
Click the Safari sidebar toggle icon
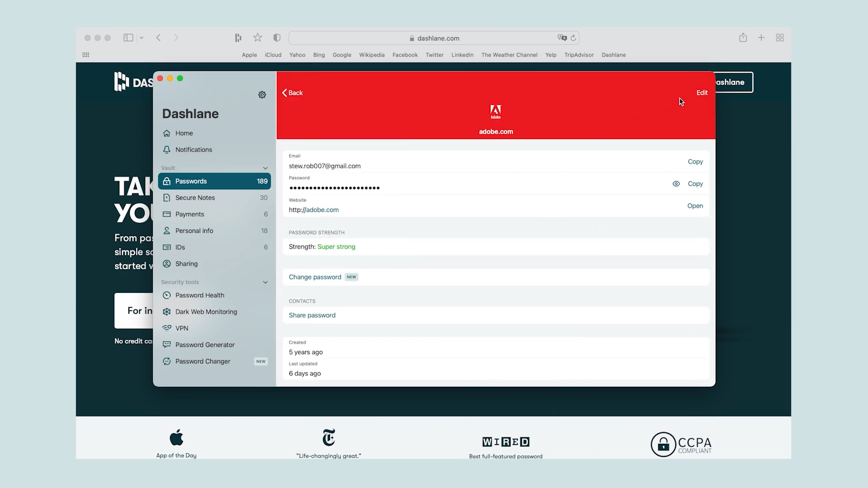pos(128,38)
